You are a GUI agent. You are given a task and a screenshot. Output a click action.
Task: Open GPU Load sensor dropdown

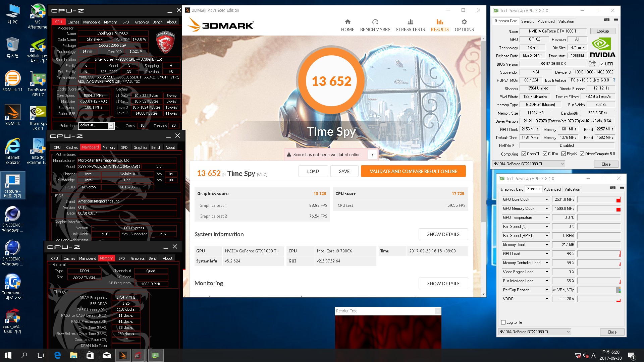pos(547,254)
